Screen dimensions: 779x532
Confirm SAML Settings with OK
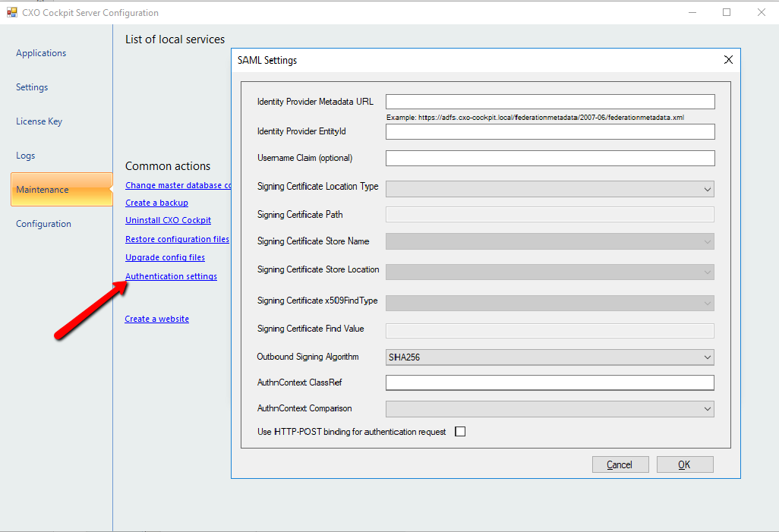point(685,464)
